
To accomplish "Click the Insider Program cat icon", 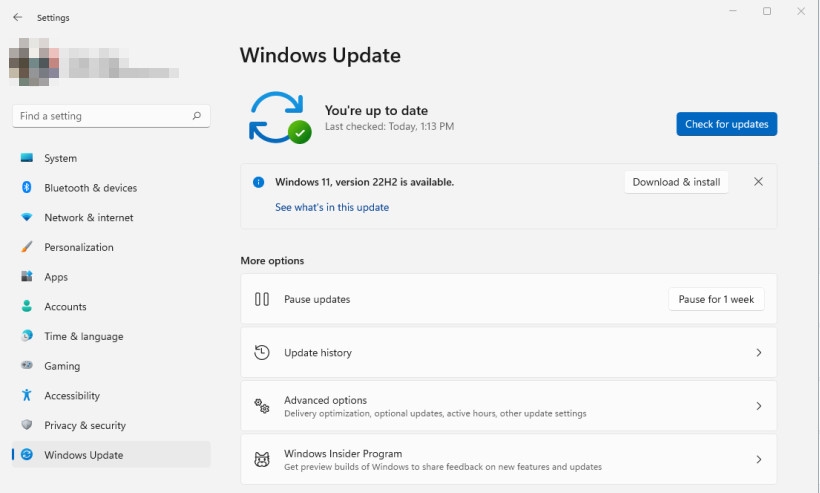I will click(262, 459).
